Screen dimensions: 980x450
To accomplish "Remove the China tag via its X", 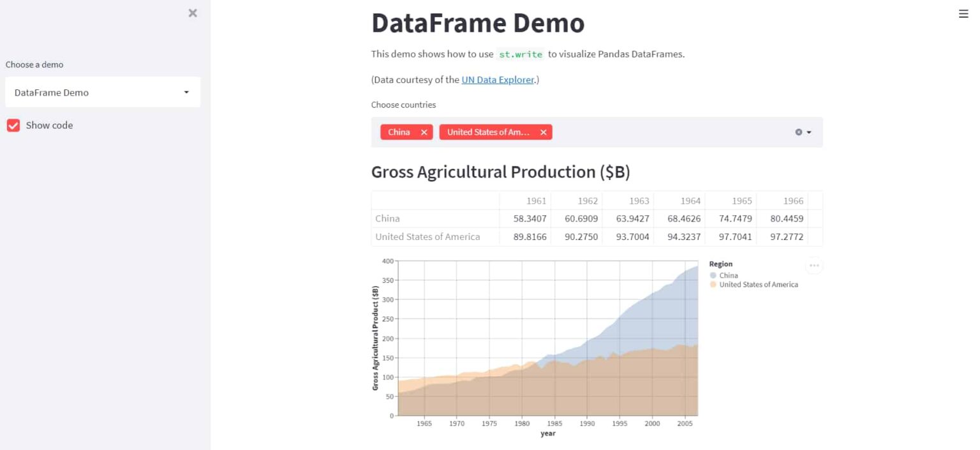I will (424, 132).
